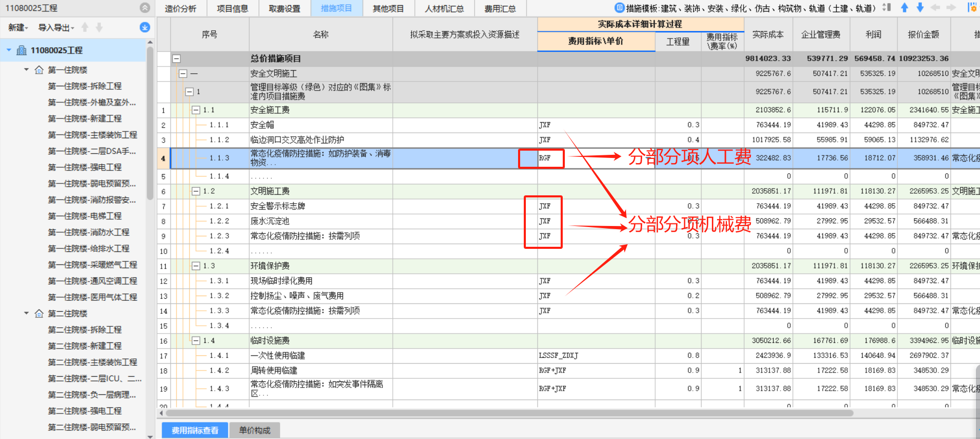Switch to 项目信息 tab
Image resolution: width=980 pixels, height=439 pixels.
click(x=232, y=8)
